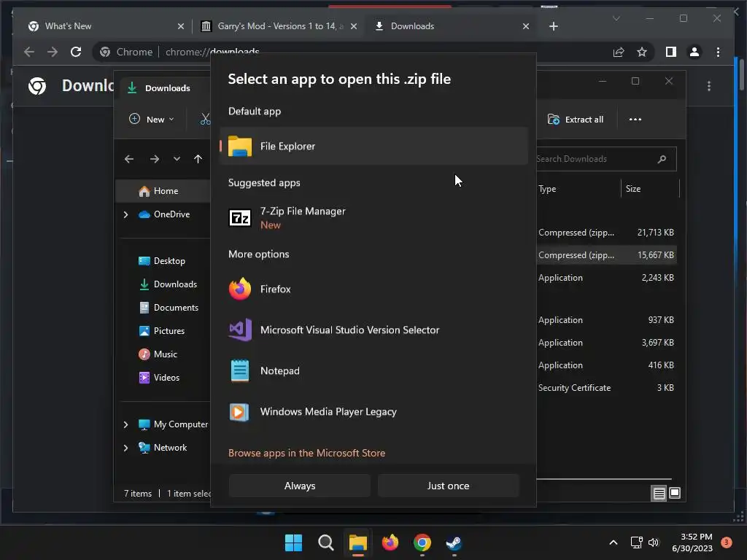Image resolution: width=747 pixels, height=560 pixels.
Task: Go back in File Explorer navigation
Action: [x=129, y=159]
